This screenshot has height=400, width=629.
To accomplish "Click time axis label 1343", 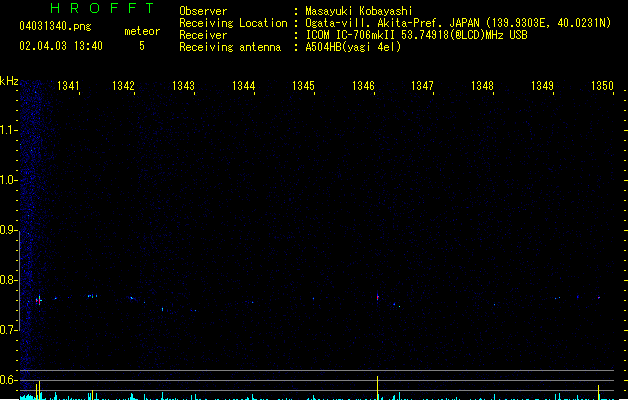I will point(183,86).
